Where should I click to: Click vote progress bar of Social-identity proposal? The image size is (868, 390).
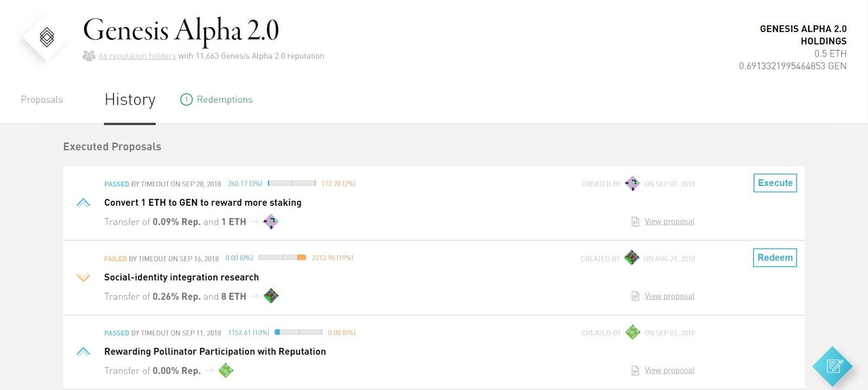(x=282, y=257)
